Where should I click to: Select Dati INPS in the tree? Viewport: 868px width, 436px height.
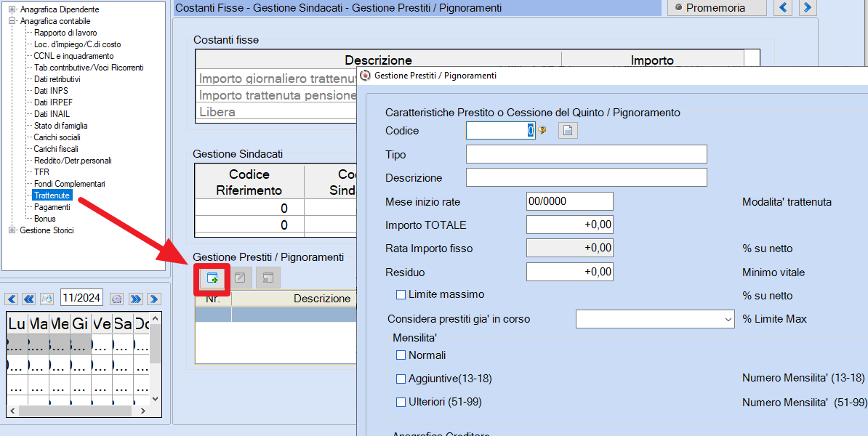coord(51,91)
